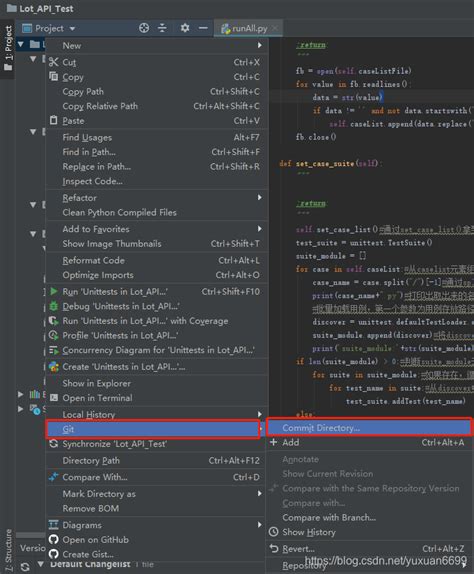The width and height of the screenshot is (474, 574).
Task: Click the Open in Terminal icon
Action: (54, 398)
